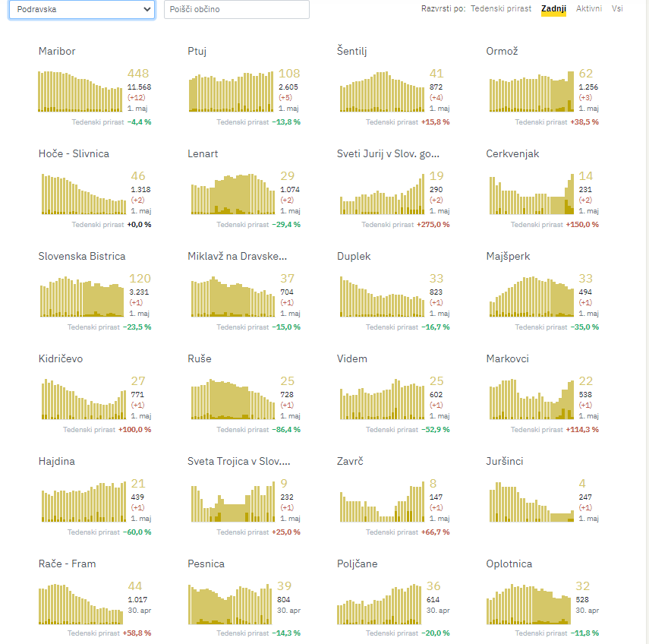Viewport: 649px width, 644px height.
Task: Select the Slovenska Bistrica bar chart
Action: tap(82, 296)
